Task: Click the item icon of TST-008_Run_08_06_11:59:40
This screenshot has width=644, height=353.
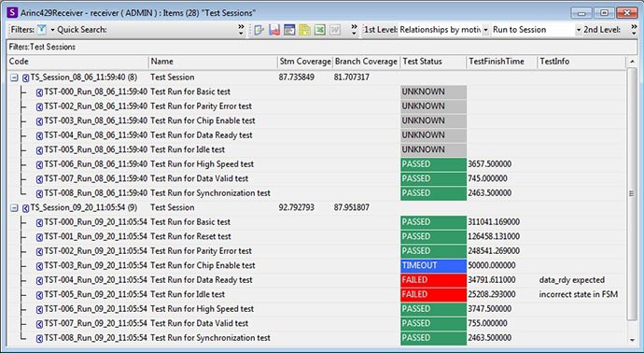Action: tap(39, 193)
